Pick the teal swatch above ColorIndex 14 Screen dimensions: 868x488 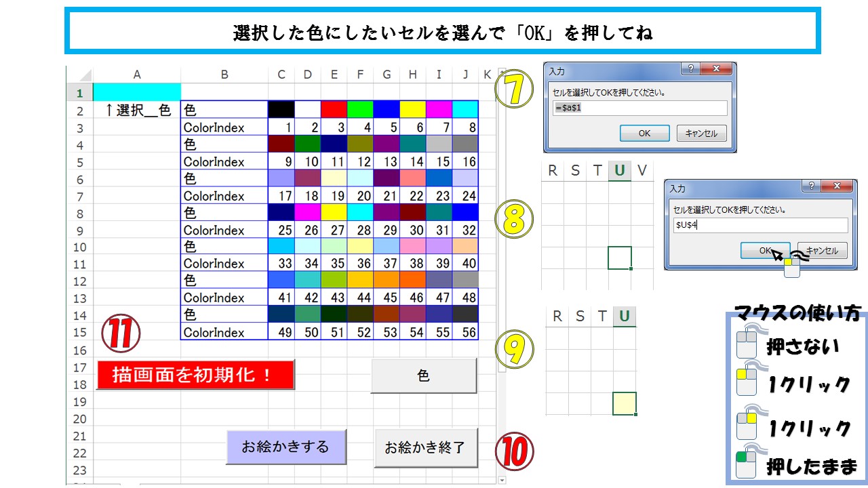pyautogui.click(x=412, y=144)
